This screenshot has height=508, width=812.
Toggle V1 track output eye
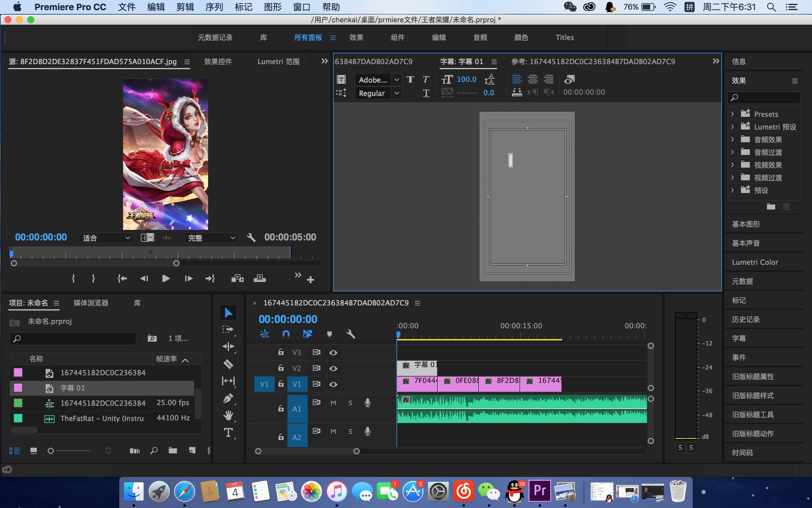coord(333,384)
